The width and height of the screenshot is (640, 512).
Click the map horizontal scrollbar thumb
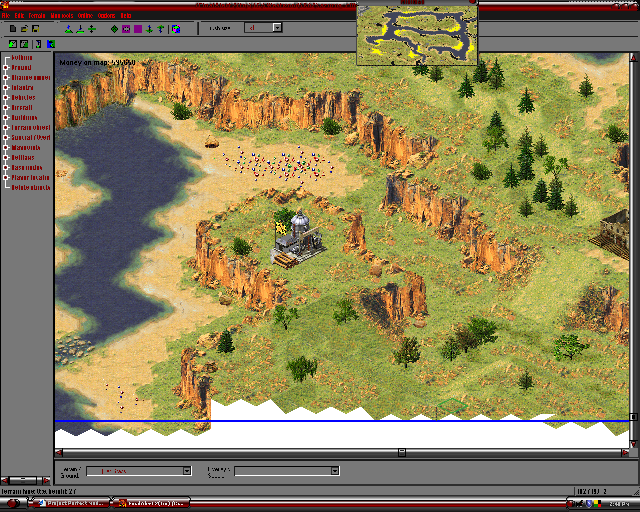(x=402, y=452)
